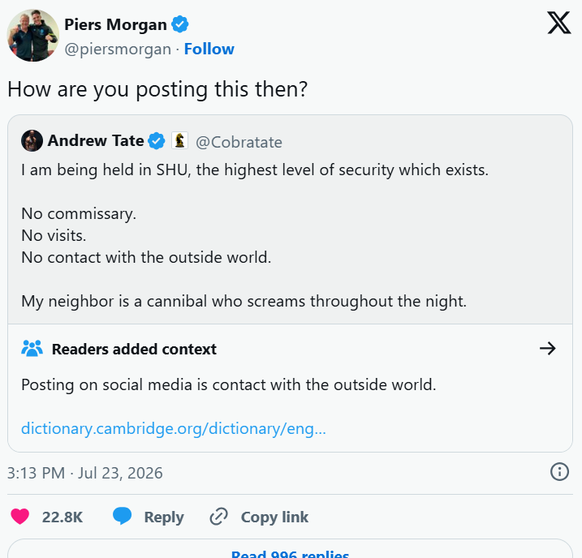Open Andrew Tate's small avatar

coord(32,141)
